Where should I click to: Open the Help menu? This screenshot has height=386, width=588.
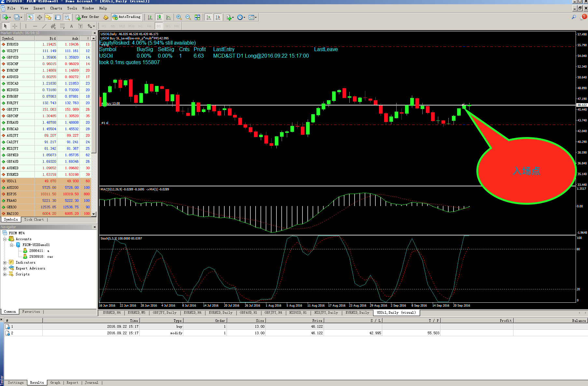point(103,8)
